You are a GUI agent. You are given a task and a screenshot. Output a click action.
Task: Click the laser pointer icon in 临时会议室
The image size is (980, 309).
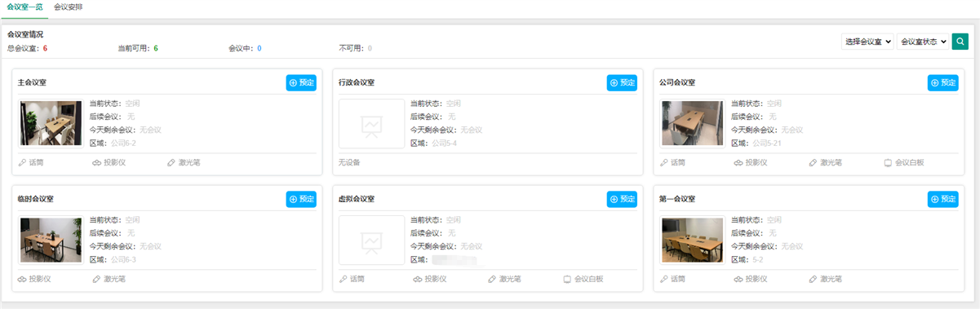click(x=97, y=280)
